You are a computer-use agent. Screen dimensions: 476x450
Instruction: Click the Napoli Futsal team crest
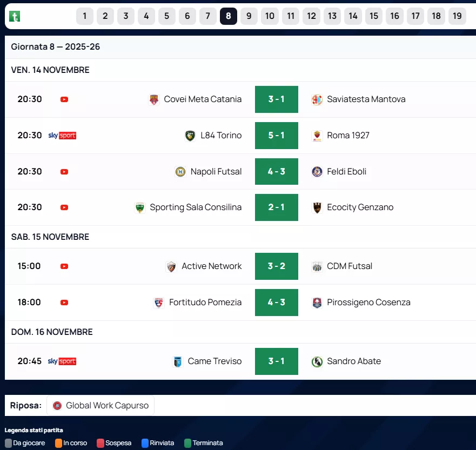click(180, 172)
